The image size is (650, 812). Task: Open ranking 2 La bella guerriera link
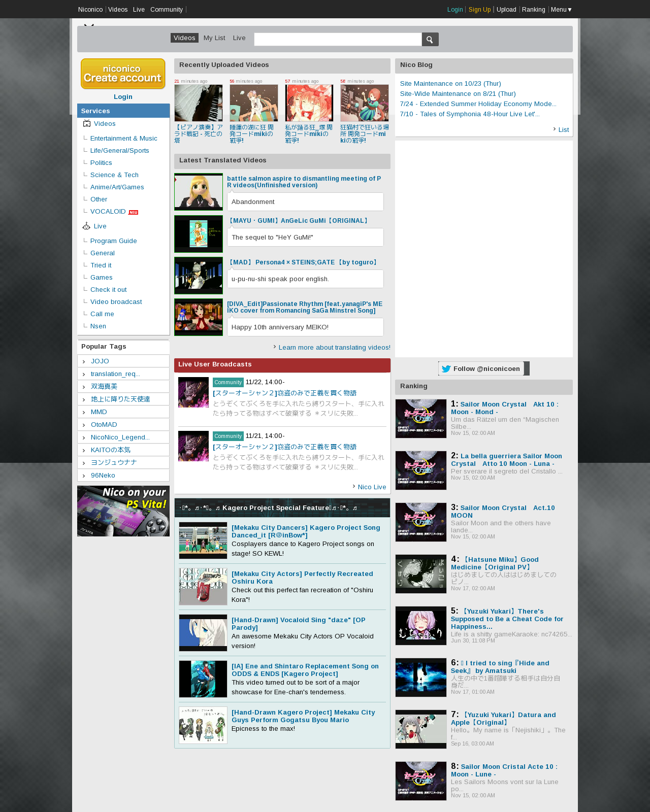(x=506, y=460)
